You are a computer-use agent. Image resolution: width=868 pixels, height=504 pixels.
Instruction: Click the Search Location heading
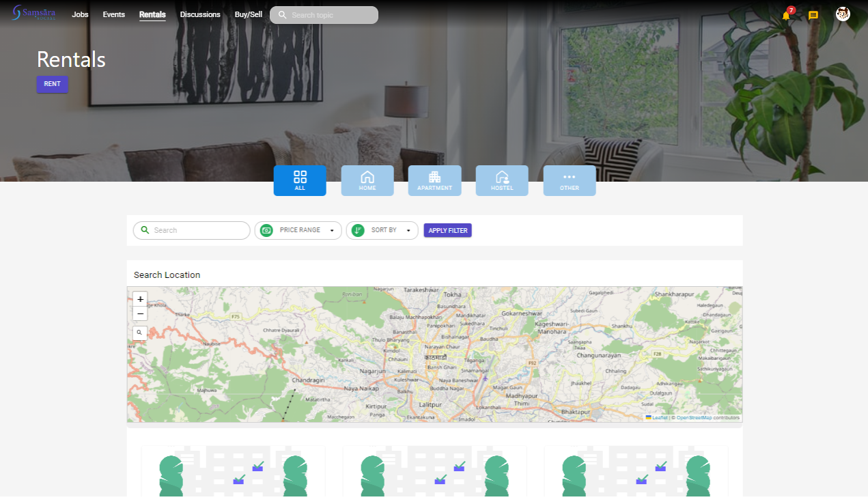click(167, 275)
